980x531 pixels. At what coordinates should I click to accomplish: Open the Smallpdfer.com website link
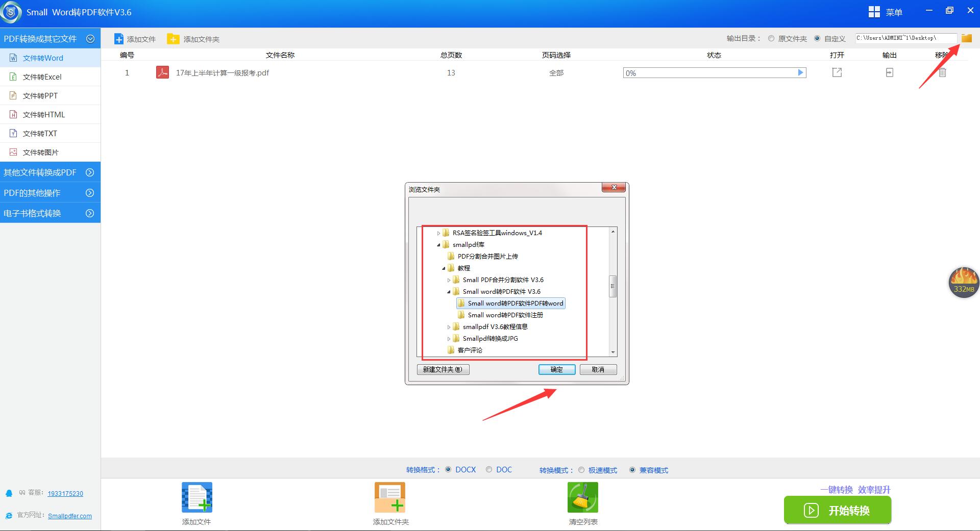coord(70,516)
